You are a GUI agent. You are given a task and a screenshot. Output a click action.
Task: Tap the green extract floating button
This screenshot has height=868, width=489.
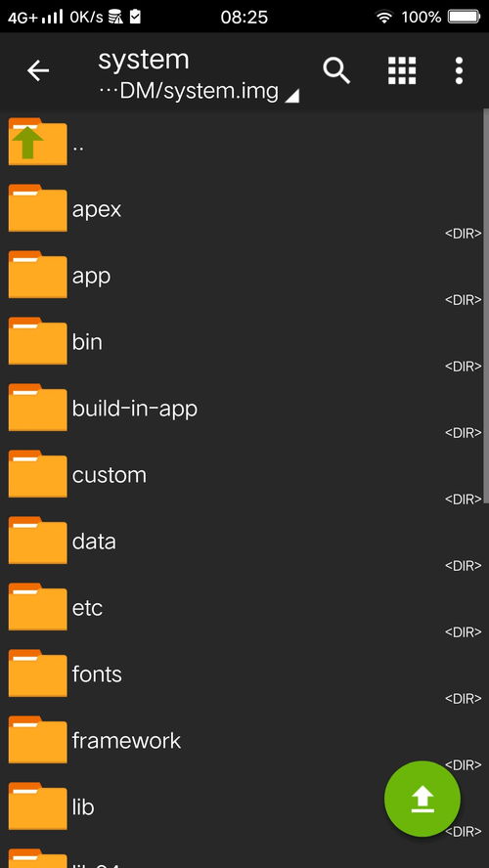[422, 799]
